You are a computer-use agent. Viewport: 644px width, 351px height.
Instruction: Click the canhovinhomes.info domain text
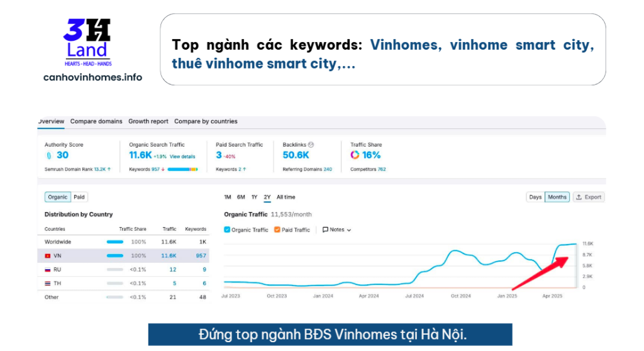pos(93,77)
